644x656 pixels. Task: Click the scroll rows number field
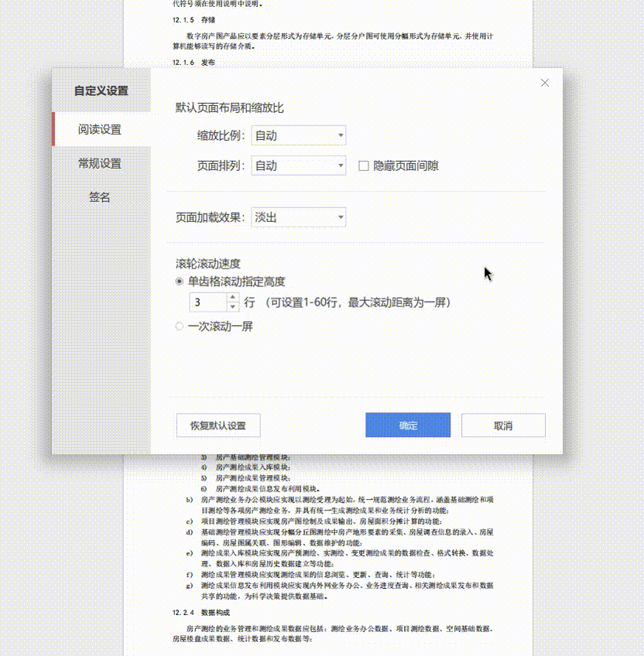(x=208, y=302)
